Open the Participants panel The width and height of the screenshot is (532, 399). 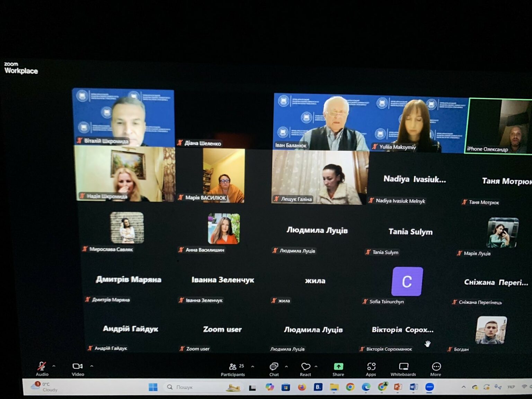233,370
